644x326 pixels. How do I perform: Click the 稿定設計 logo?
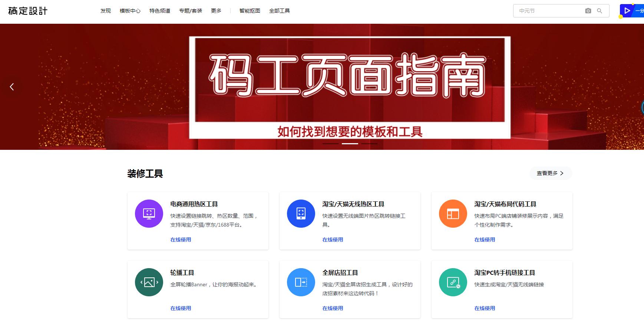[28, 11]
